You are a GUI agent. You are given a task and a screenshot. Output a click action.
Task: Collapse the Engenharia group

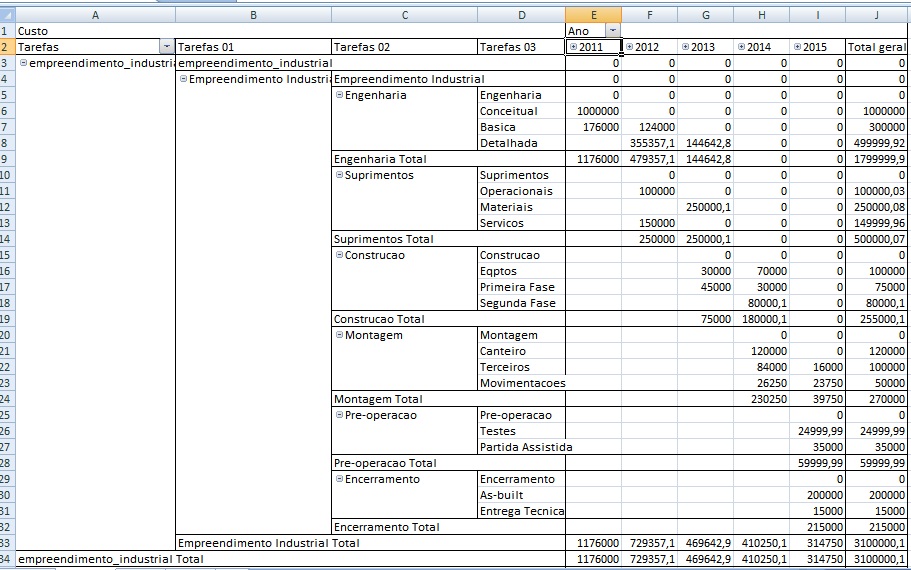pyautogui.click(x=339, y=95)
